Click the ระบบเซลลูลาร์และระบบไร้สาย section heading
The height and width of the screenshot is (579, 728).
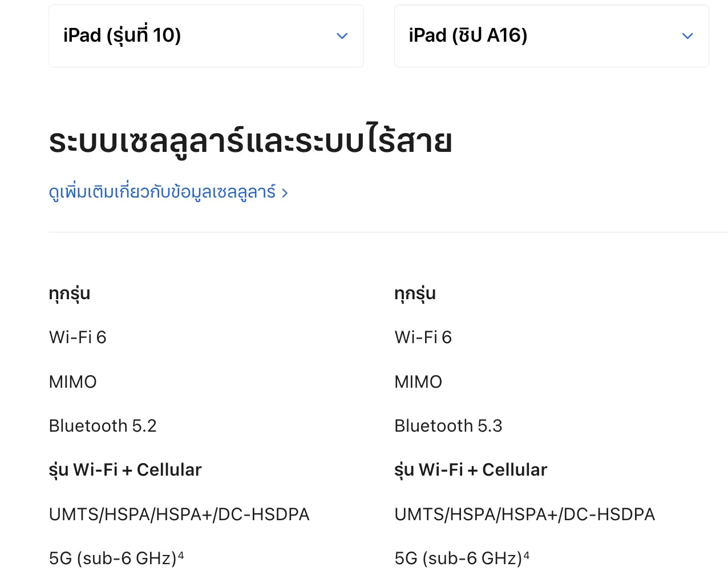(x=250, y=141)
